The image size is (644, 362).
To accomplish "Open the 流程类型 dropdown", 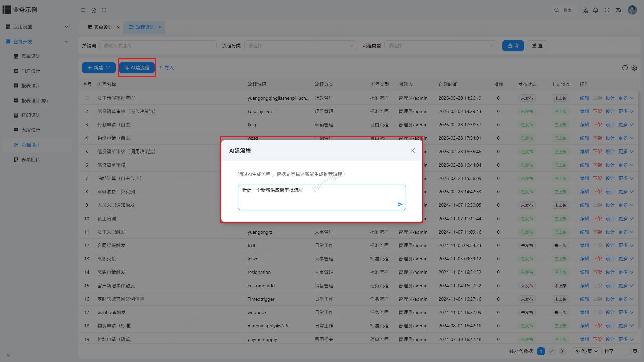I will click(x=440, y=46).
